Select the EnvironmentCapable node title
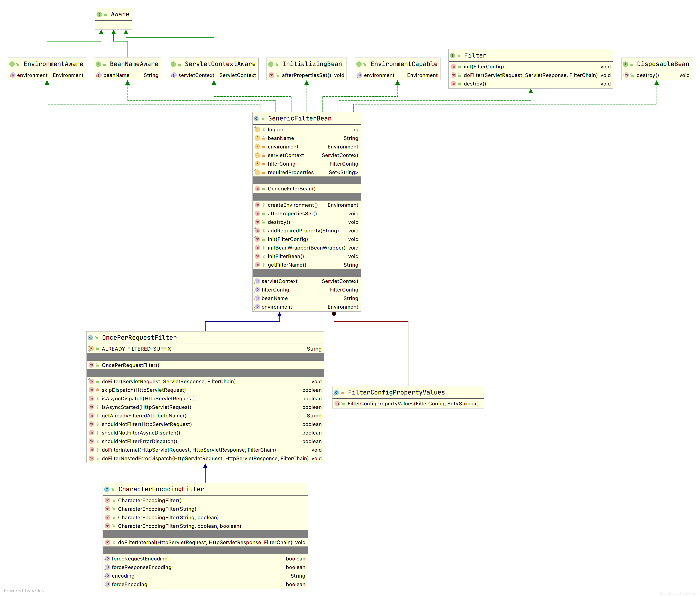700x597 pixels. click(404, 64)
